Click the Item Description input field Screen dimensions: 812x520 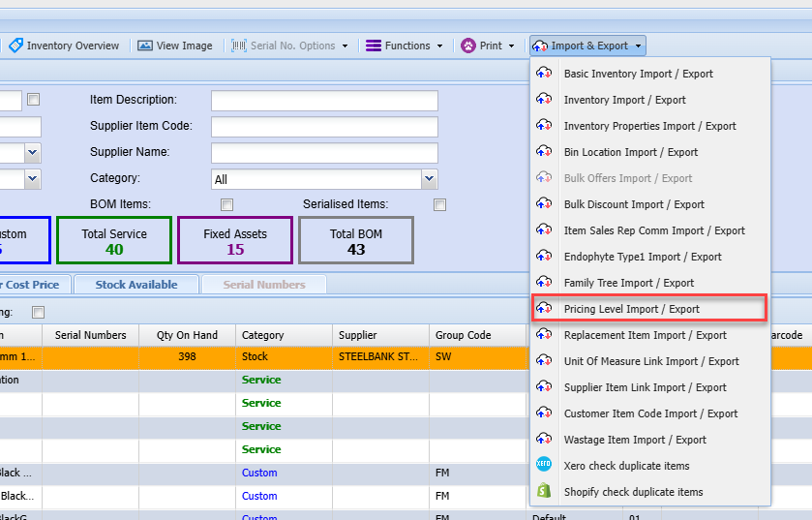pos(324,101)
